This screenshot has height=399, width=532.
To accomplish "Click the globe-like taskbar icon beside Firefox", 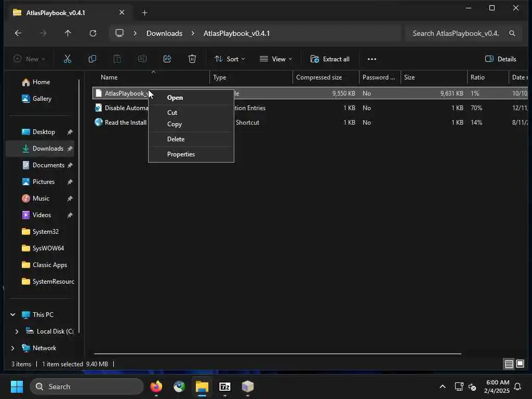I will click(x=179, y=387).
